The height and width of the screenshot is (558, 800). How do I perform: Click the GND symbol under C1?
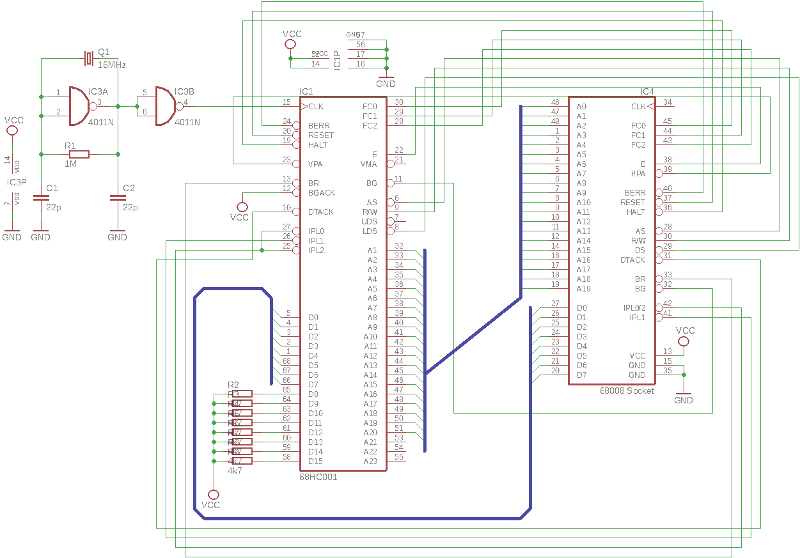pyautogui.click(x=41, y=234)
